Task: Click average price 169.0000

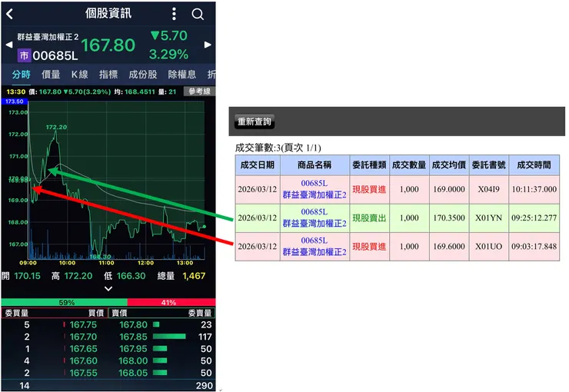Action: click(449, 189)
